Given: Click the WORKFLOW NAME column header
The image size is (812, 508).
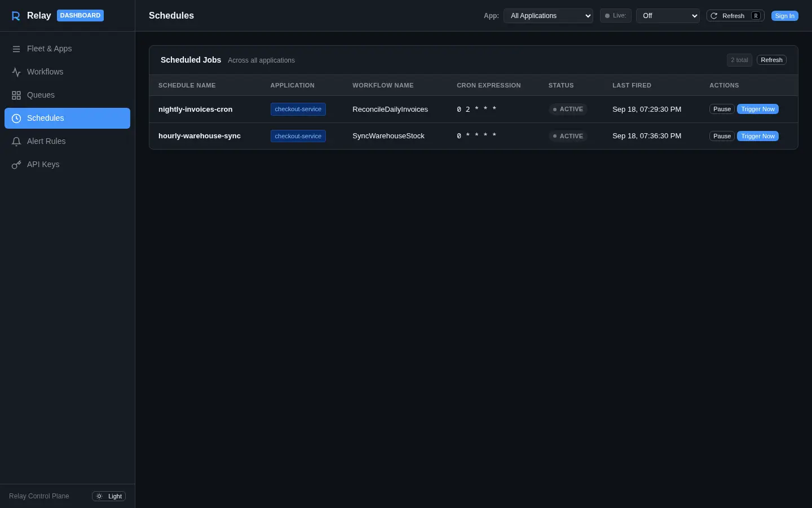Looking at the screenshot, I should [x=383, y=85].
